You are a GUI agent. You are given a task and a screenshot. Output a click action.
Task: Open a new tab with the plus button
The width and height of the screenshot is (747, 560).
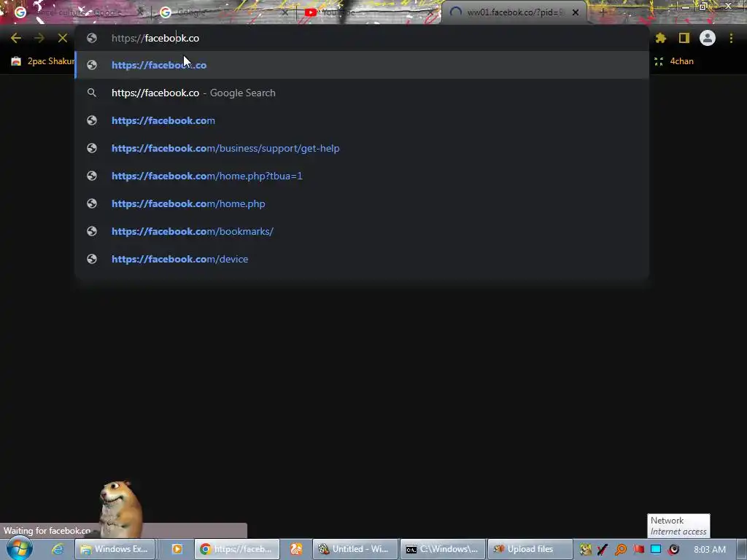(602, 12)
